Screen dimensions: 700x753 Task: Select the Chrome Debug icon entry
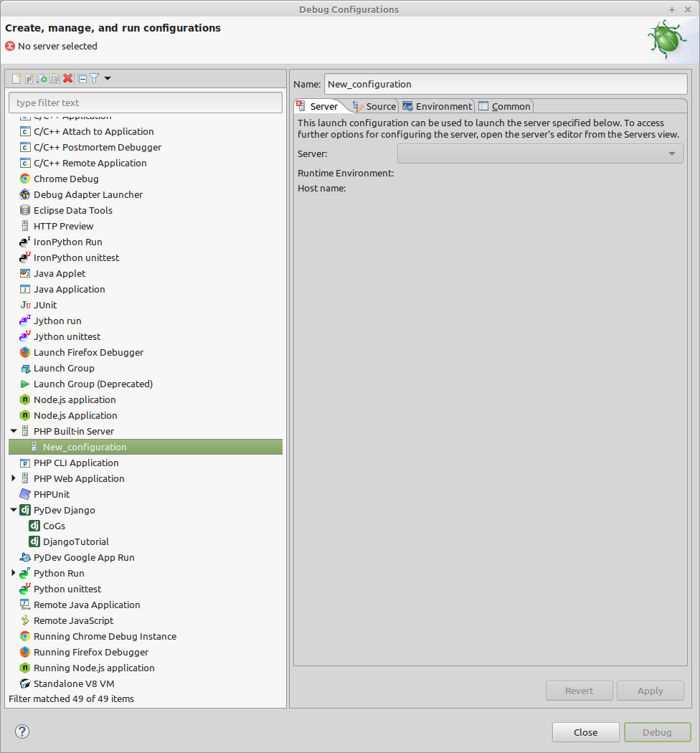coord(25,179)
